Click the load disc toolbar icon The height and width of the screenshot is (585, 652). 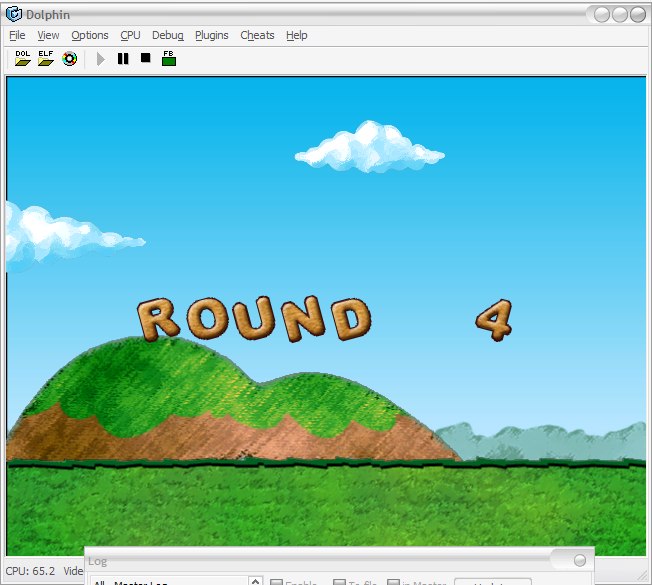pyautogui.click(x=69, y=59)
